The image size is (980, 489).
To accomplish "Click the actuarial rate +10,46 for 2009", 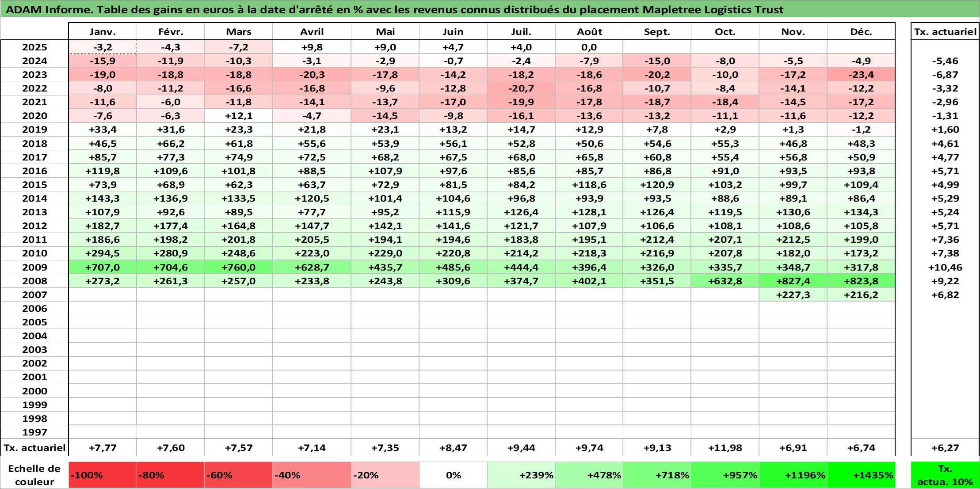I will [x=945, y=267].
